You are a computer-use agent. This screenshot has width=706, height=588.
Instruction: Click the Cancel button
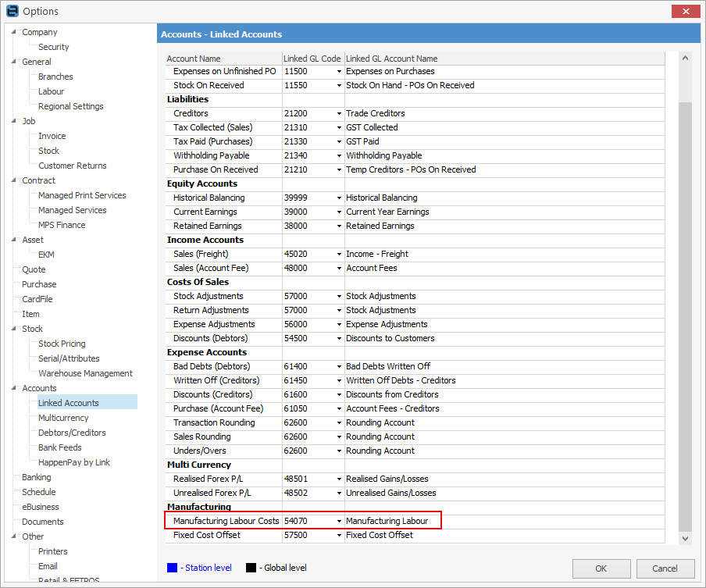665,568
